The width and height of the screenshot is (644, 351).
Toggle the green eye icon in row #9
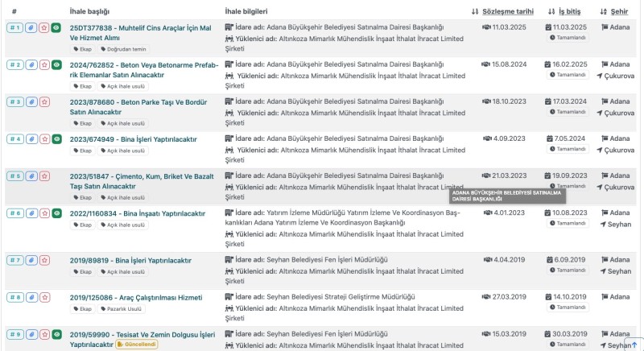(x=56, y=335)
